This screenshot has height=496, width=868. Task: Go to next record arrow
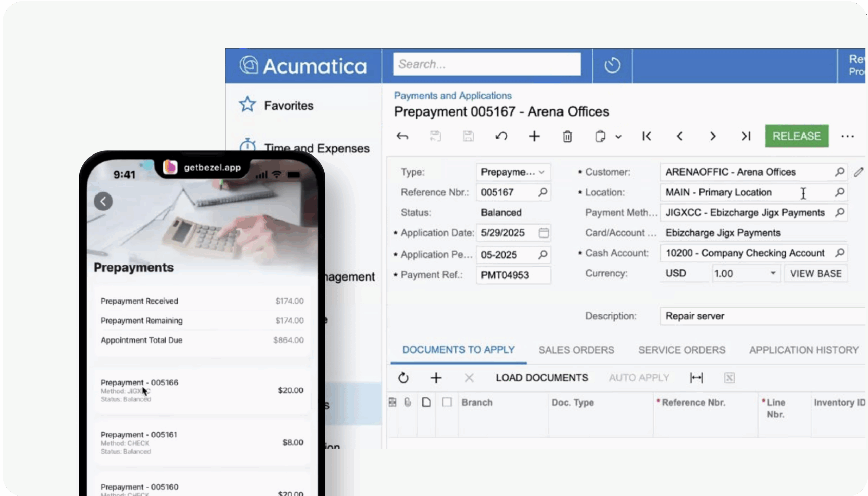tap(712, 136)
